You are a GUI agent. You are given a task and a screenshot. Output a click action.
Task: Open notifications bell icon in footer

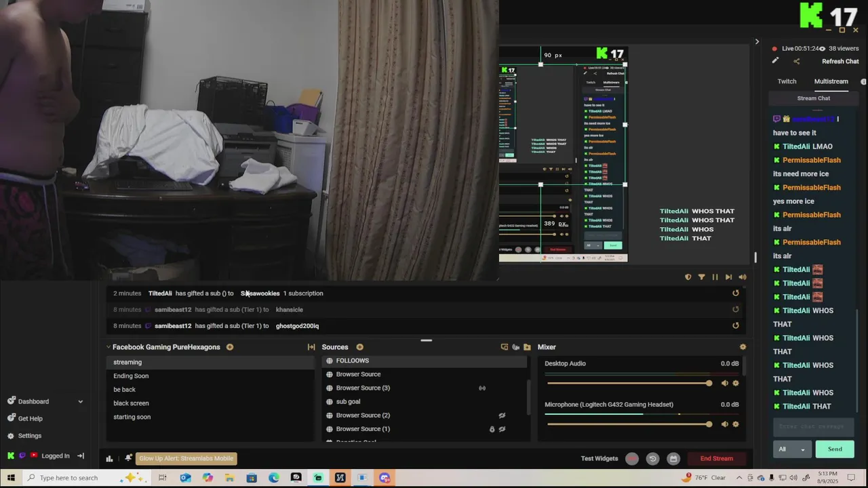[128, 458]
